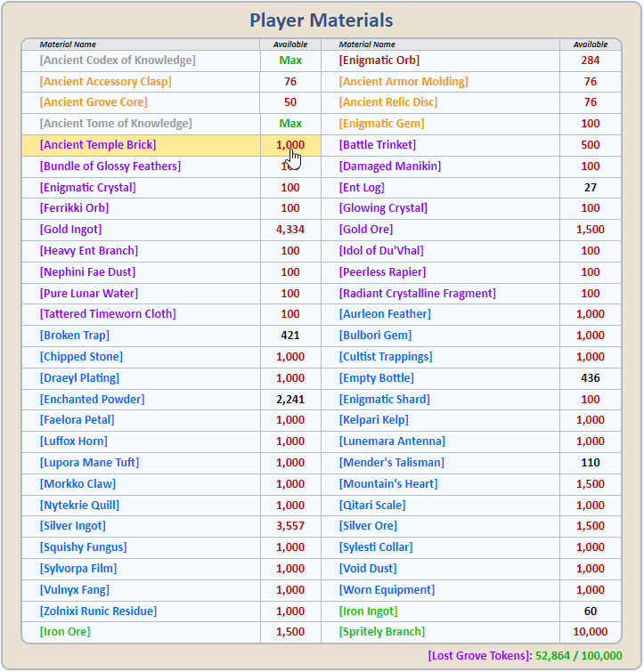644x672 pixels.
Task: Select [Worn Equipment] material entry
Action: (x=387, y=592)
